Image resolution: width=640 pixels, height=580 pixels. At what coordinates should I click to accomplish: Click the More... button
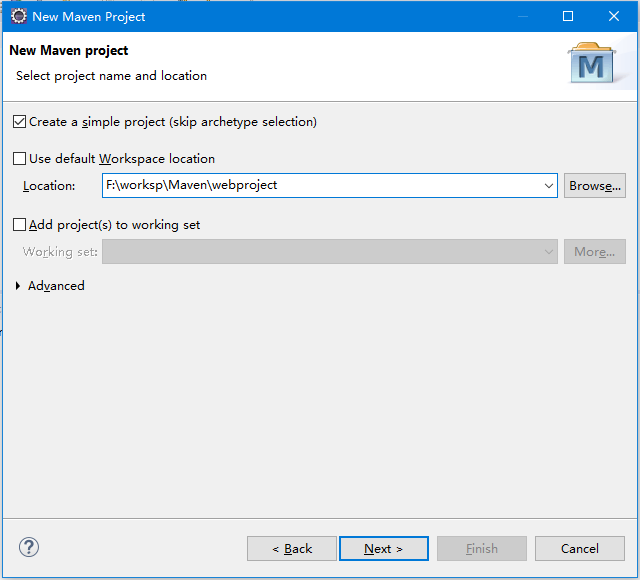click(595, 251)
